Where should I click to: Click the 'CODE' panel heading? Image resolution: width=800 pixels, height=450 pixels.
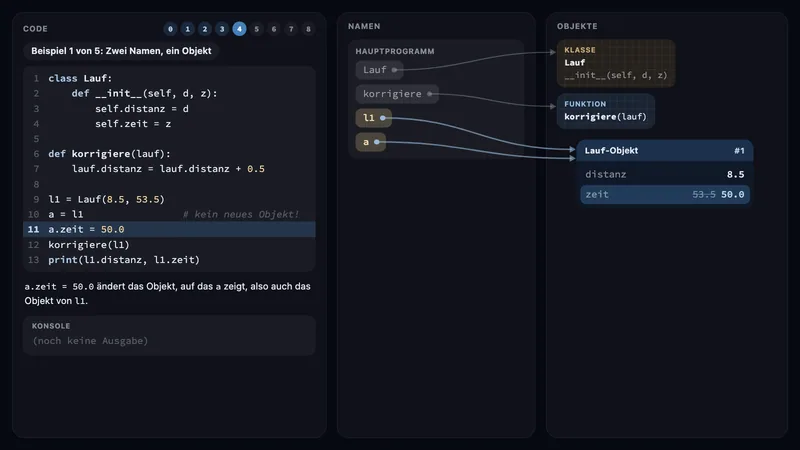35,29
